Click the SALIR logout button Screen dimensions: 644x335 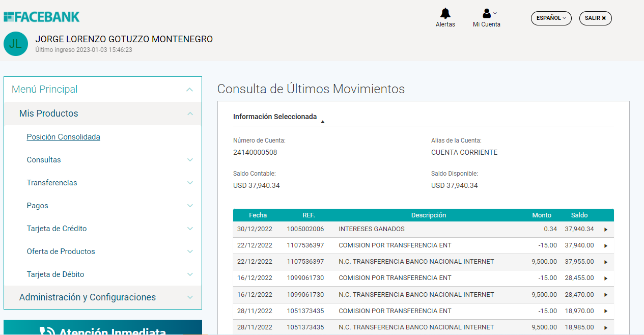point(595,18)
